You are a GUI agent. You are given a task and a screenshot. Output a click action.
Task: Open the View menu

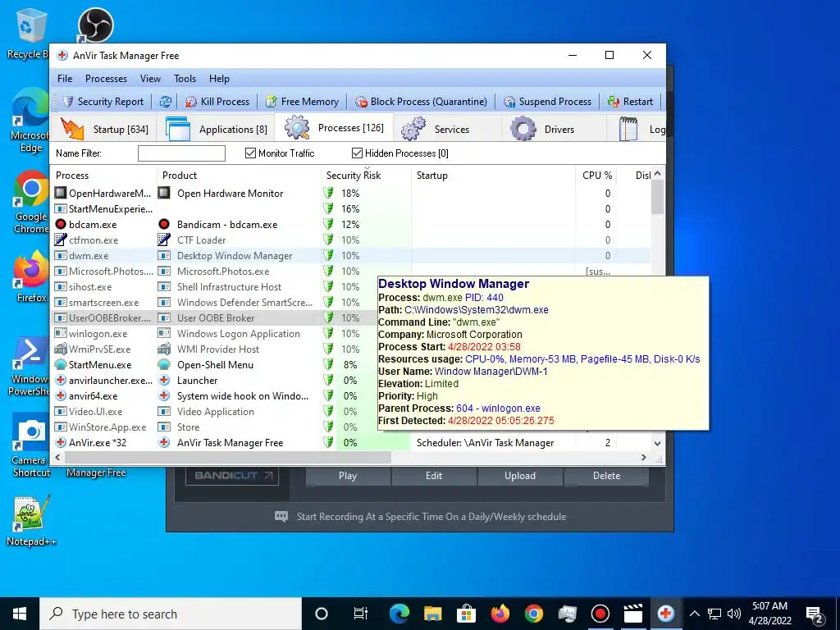point(151,78)
